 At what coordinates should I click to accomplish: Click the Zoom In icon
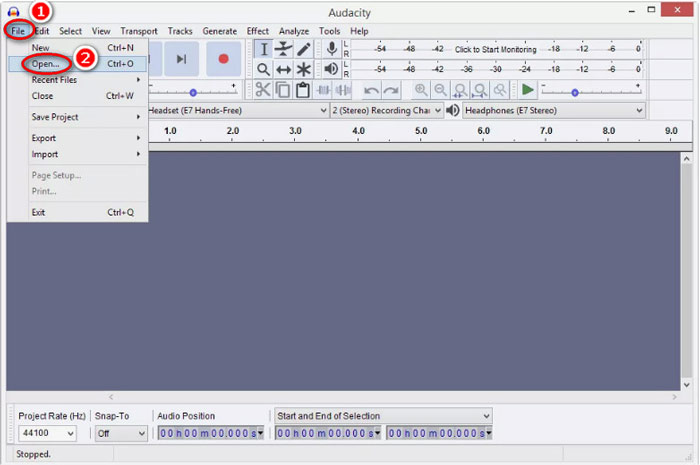click(421, 90)
